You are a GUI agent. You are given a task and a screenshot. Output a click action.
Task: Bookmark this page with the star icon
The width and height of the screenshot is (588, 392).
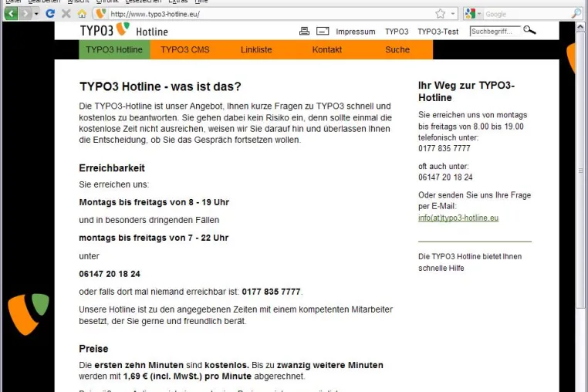pyautogui.click(x=441, y=14)
